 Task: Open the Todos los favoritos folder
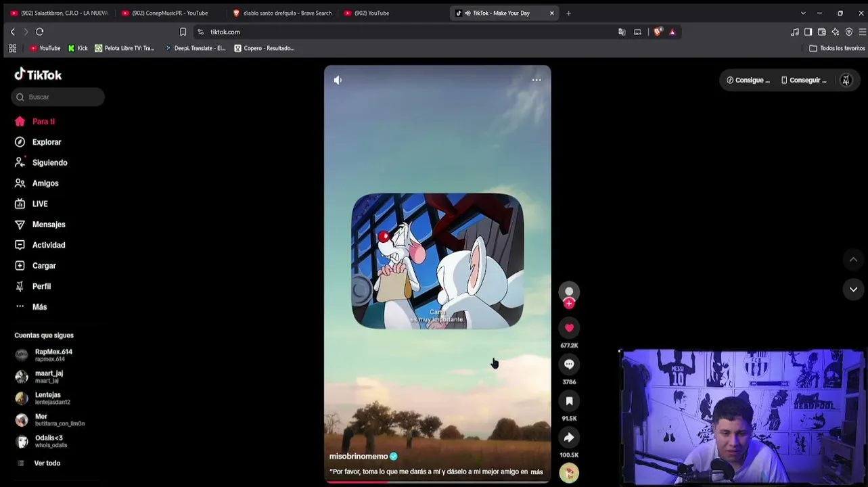tap(838, 48)
